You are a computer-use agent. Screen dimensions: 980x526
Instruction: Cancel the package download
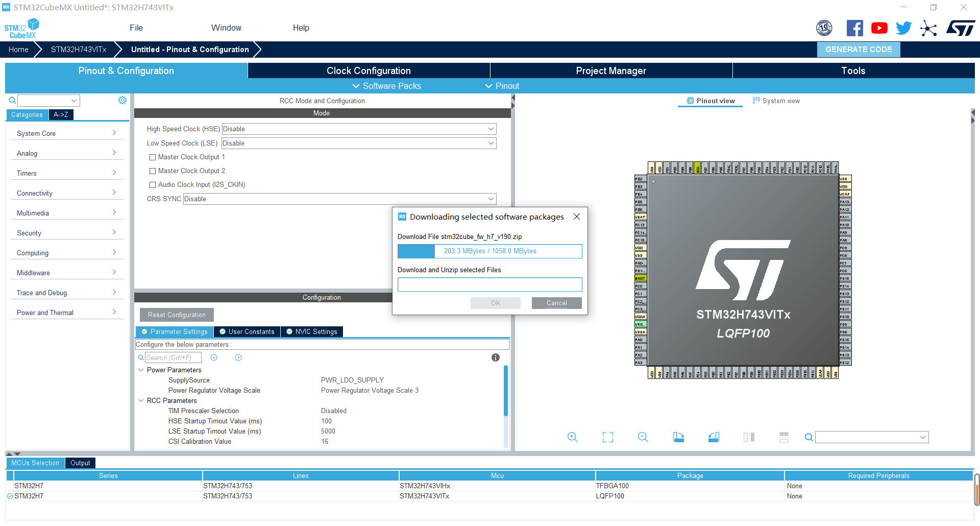[556, 303]
